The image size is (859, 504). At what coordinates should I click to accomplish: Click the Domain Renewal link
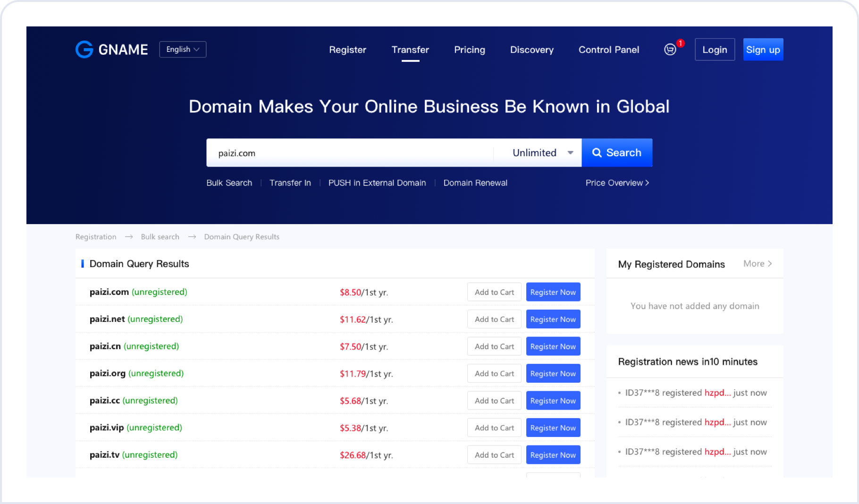pos(475,183)
